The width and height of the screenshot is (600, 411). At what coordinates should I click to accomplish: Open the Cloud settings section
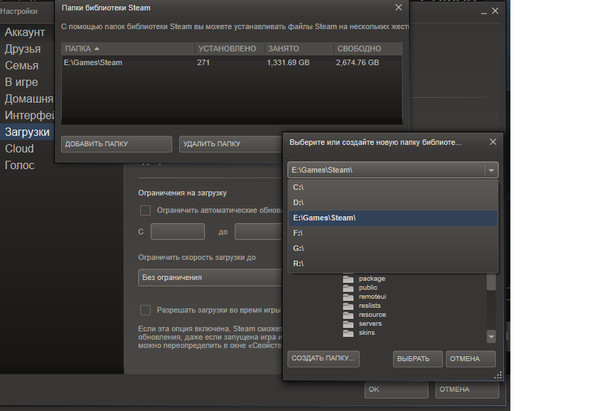19,148
